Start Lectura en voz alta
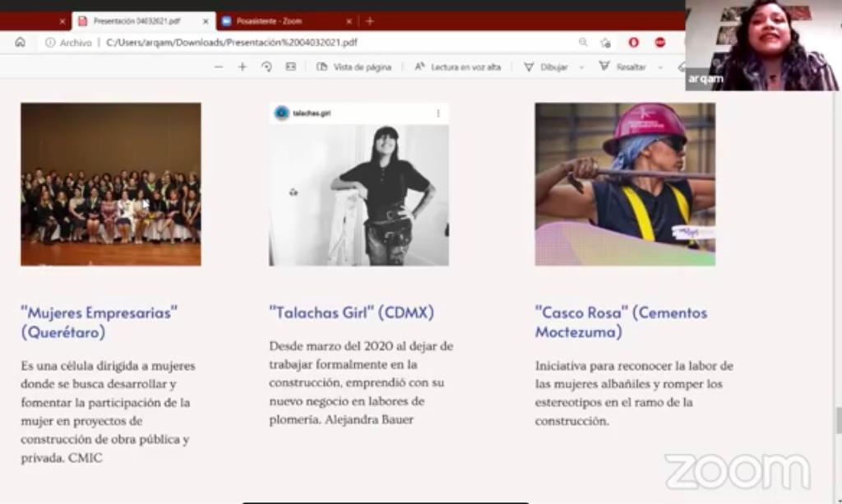The width and height of the screenshot is (842, 504). [x=457, y=67]
